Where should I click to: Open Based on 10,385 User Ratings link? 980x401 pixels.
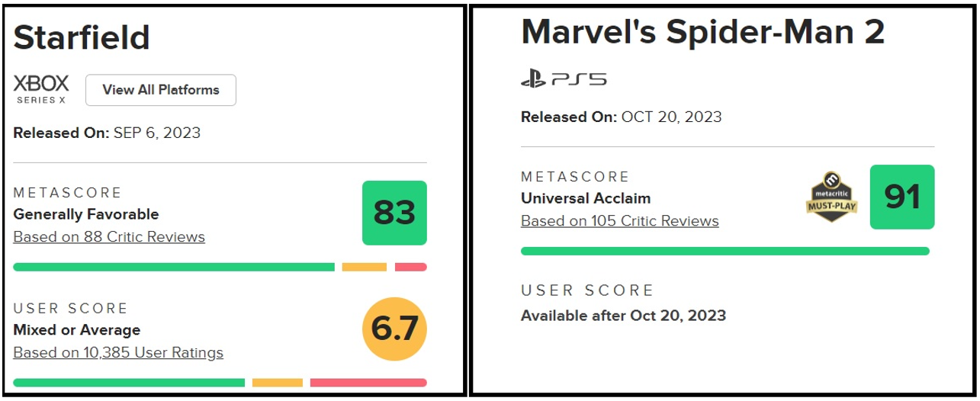click(118, 353)
